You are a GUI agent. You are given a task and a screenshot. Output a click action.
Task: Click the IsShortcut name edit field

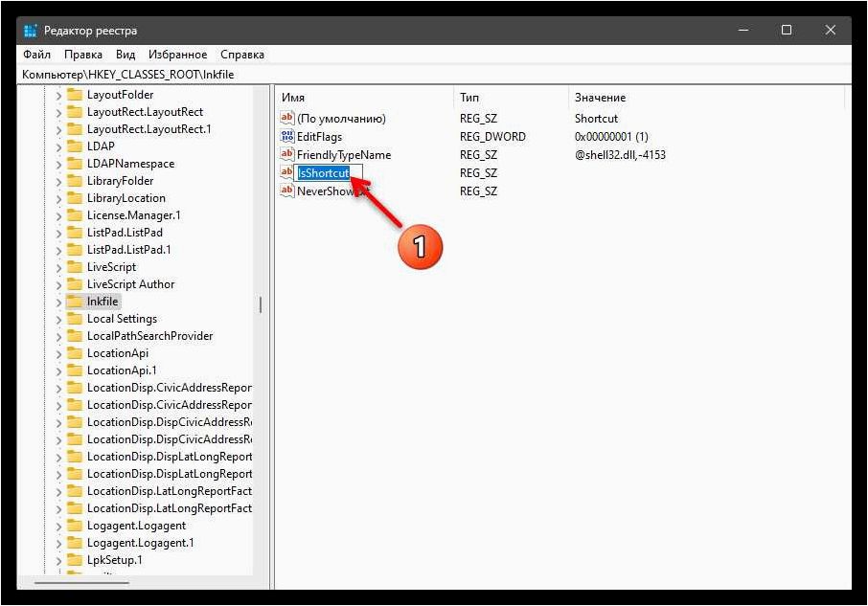[x=330, y=172]
